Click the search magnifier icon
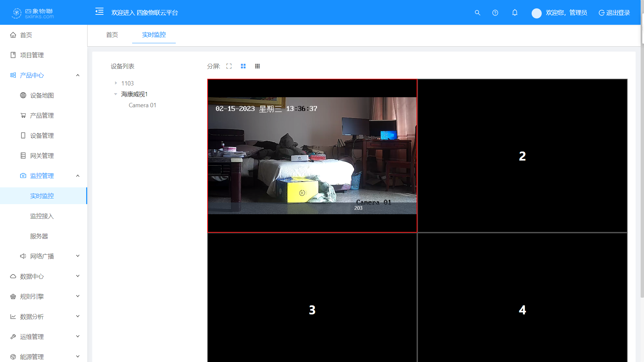 [x=477, y=13]
